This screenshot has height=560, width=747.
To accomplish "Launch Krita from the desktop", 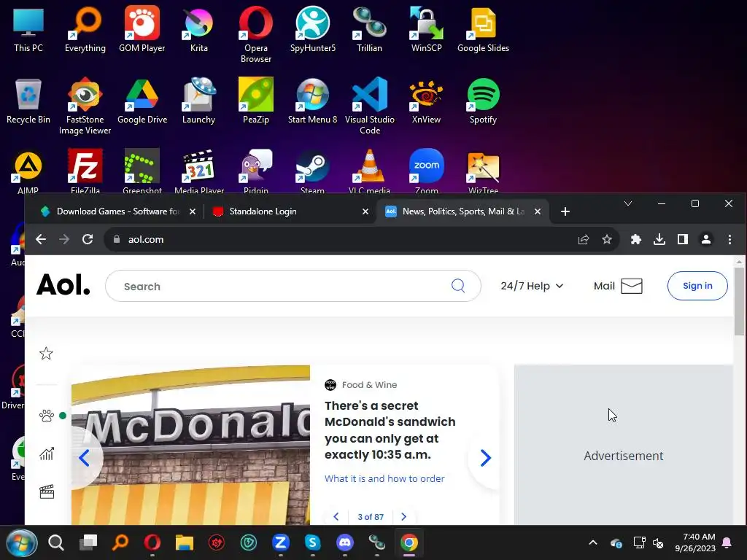I will 198,31.
